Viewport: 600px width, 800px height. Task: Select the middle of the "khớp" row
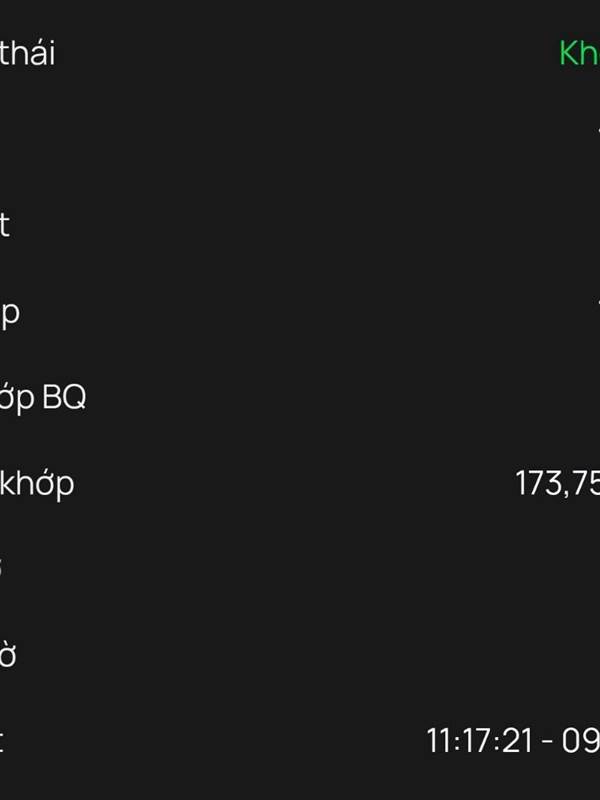pos(300,484)
